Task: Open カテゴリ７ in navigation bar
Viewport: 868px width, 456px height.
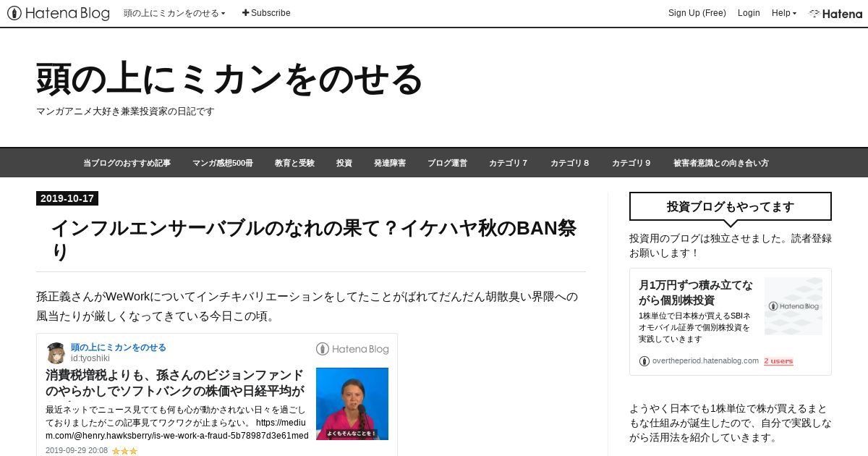Action: 509,163
